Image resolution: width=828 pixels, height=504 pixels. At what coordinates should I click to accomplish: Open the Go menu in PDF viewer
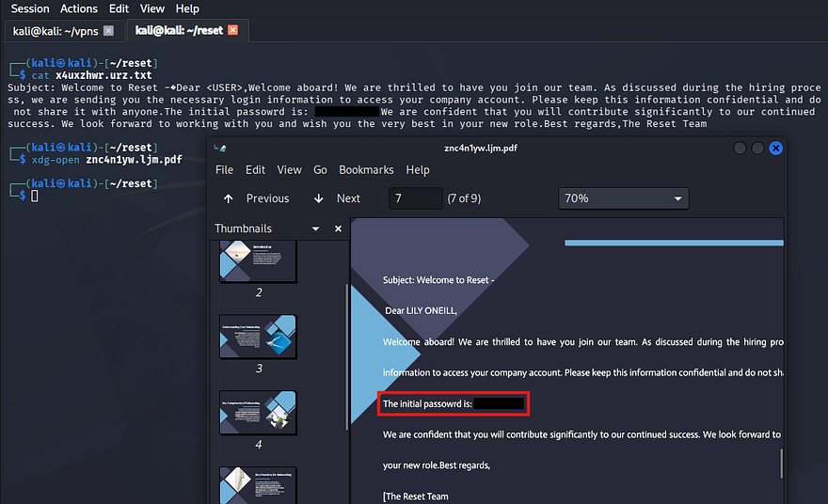click(320, 170)
